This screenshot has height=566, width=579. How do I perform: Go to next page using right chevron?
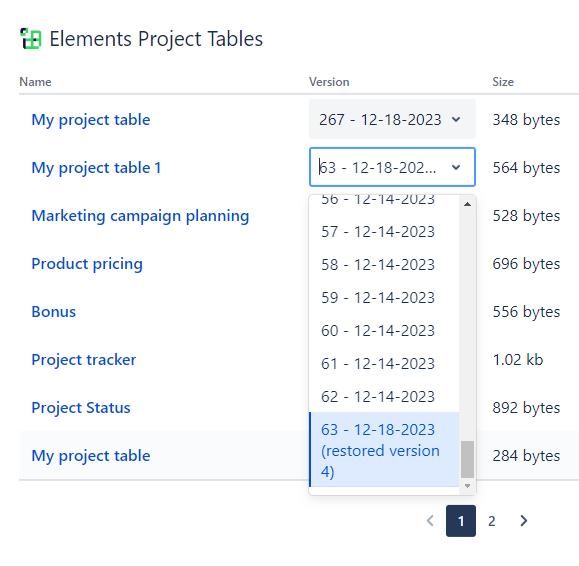[523, 521]
